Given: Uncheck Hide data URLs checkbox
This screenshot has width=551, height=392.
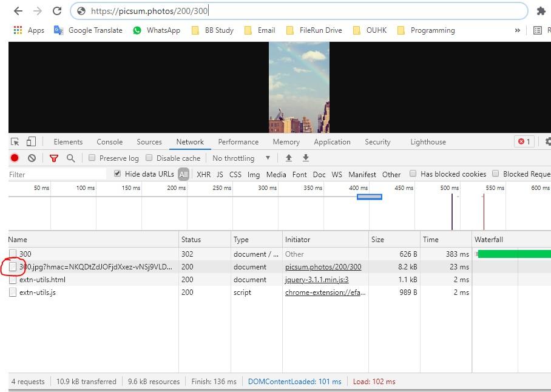Looking at the screenshot, I should coord(117,173).
